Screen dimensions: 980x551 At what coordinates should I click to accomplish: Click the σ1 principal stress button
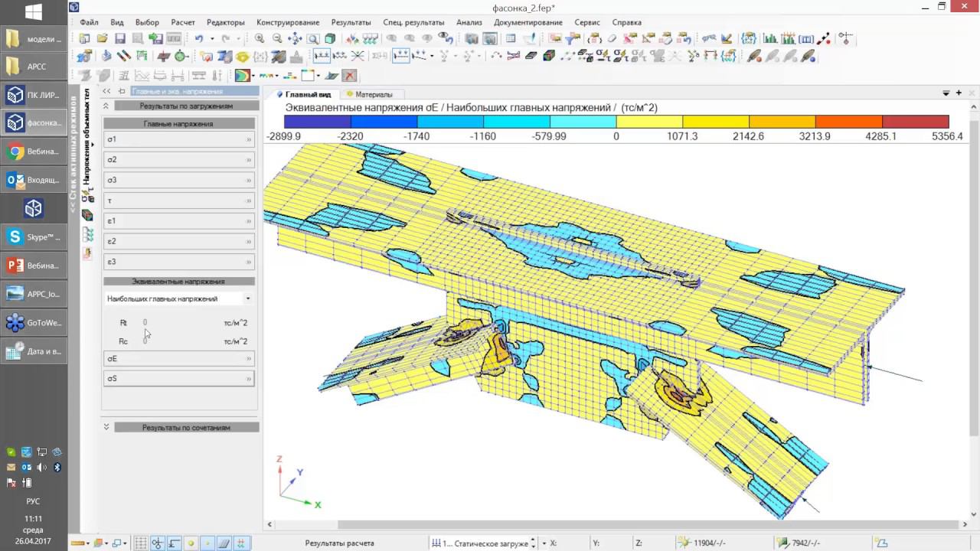[179, 139]
